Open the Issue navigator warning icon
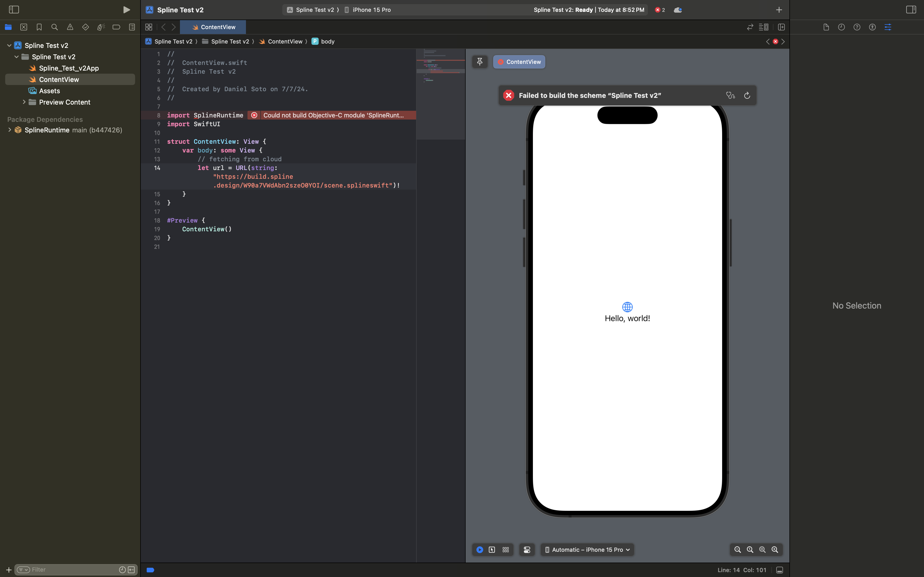Image resolution: width=924 pixels, height=577 pixels. point(70,27)
